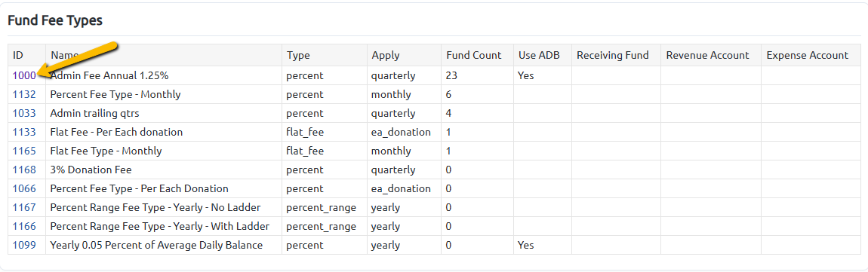Open fee type ID 1166

[x=24, y=226]
